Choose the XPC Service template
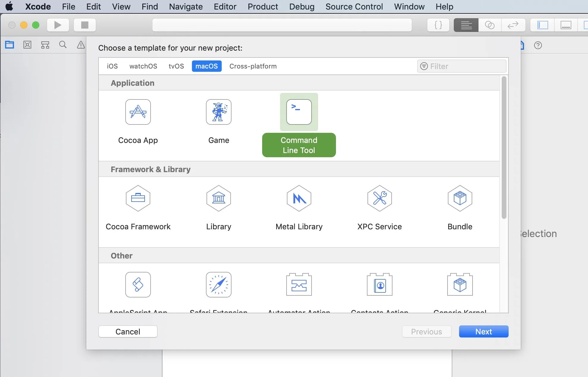The image size is (588, 377). click(379, 198)
